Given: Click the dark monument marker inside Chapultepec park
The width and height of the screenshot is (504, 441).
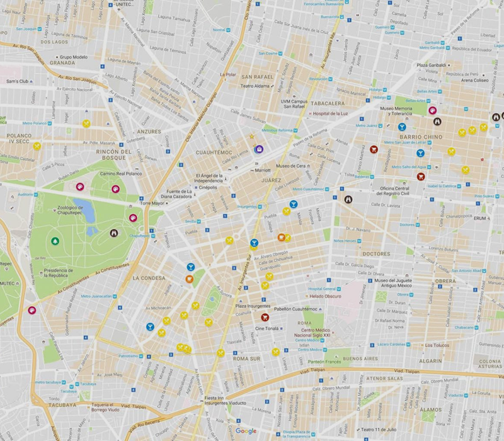Looking at the screenshot, I should (114, 233).
